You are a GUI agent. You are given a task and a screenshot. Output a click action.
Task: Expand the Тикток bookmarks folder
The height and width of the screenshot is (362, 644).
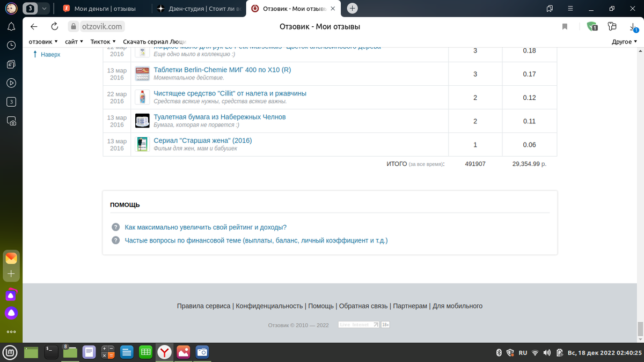103,41
